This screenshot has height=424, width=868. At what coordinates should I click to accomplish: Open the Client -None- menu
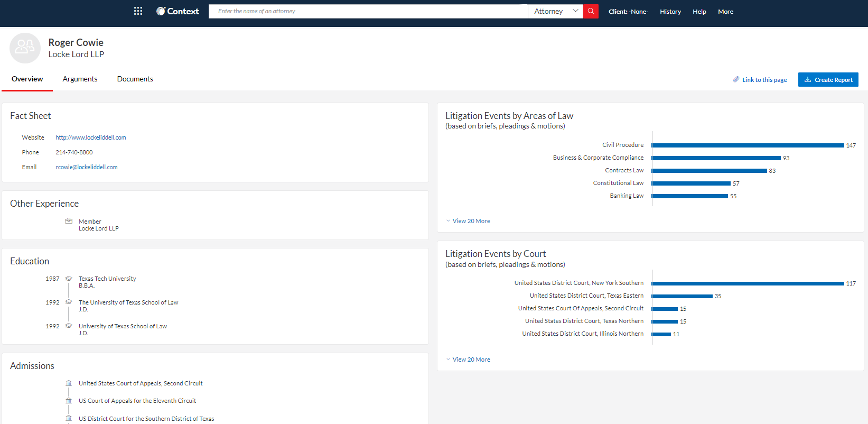(x=628, y=12)
